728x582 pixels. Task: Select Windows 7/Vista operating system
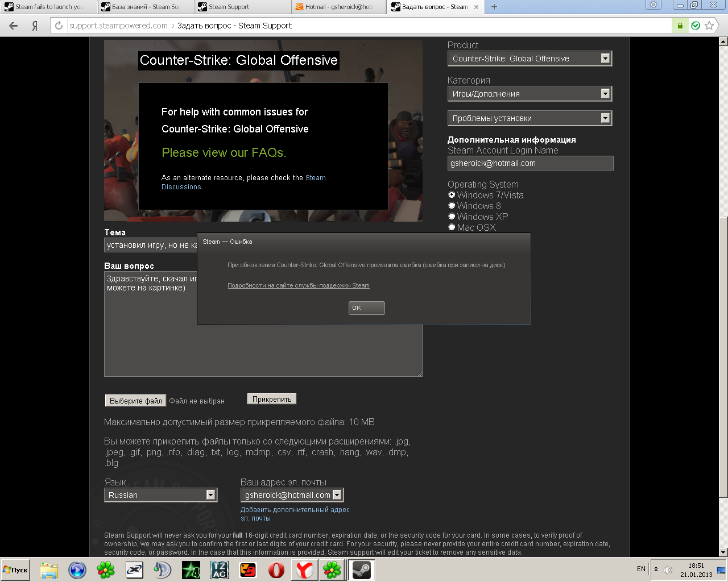[x=452, y=195]
